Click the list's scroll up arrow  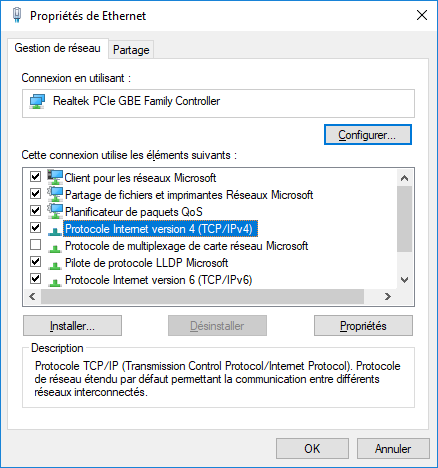click(404, 178)
